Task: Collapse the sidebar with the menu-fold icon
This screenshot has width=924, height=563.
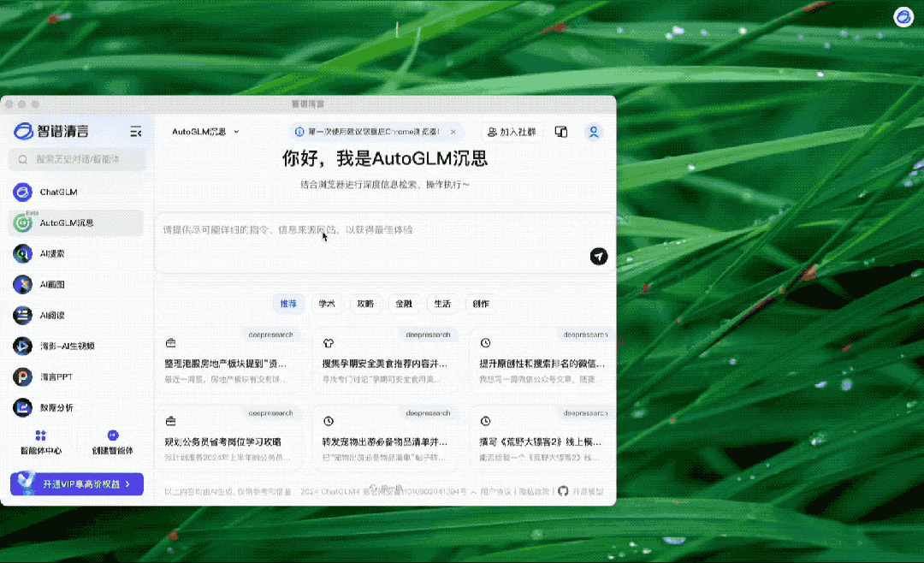Action: pyautogui.click(x=135, y=132)
